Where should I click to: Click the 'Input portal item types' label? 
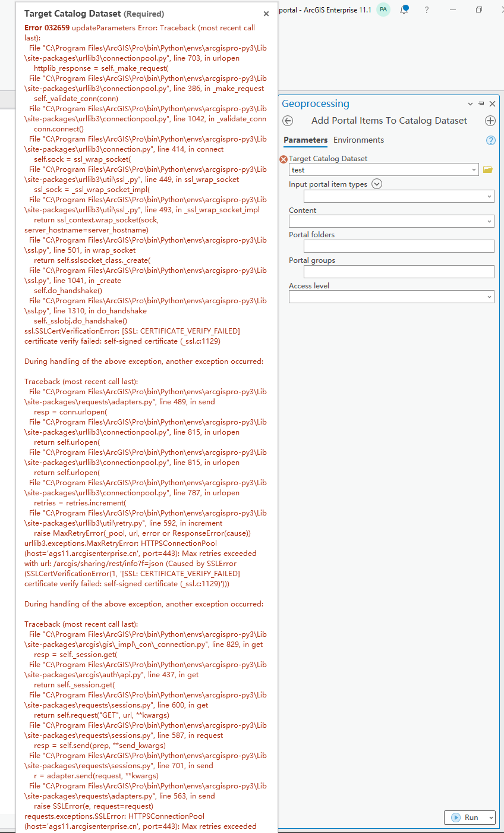coord(328,184)
